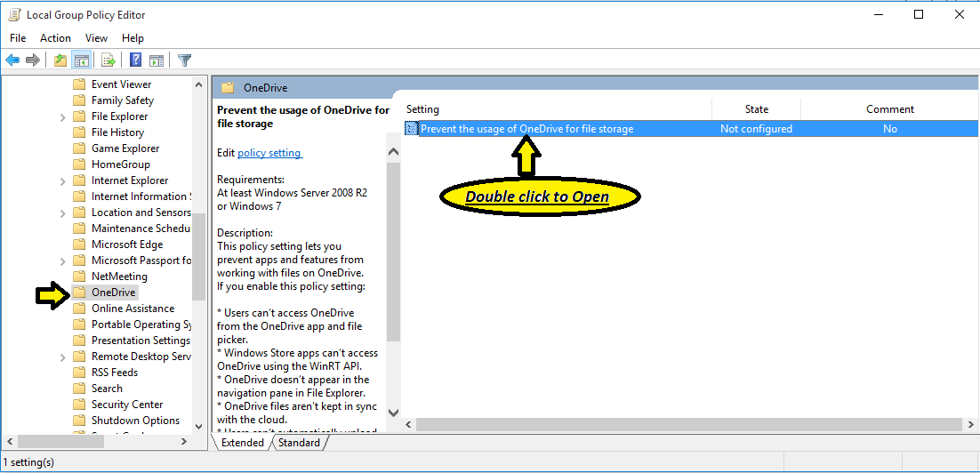Screen dimensions: 980x473
Task: Click the settings list scroll right arrow
Action: pyautogui.click(x=970, y=425)
